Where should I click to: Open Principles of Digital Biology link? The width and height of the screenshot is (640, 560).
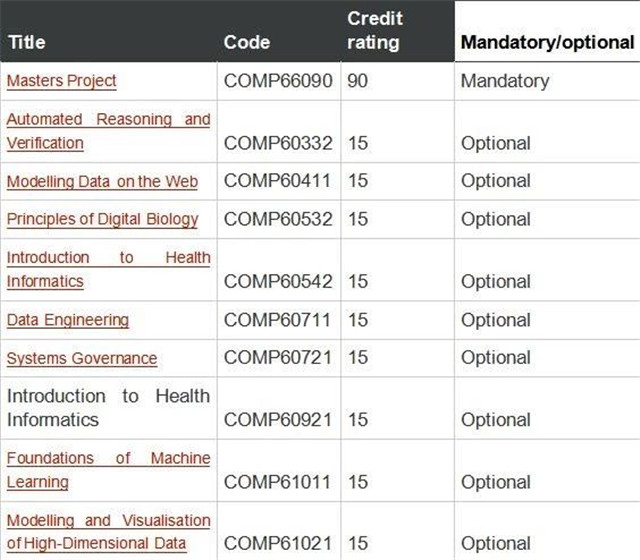pos(102,219)
